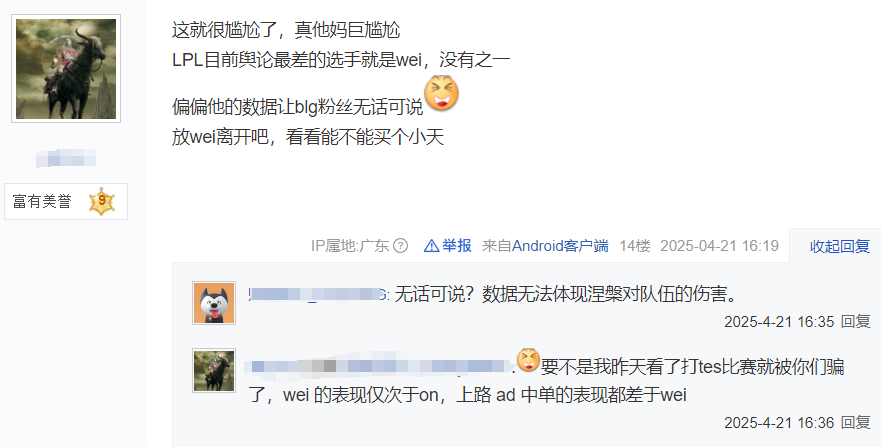Click the husky dog avatar in replies

coord(214,303)
